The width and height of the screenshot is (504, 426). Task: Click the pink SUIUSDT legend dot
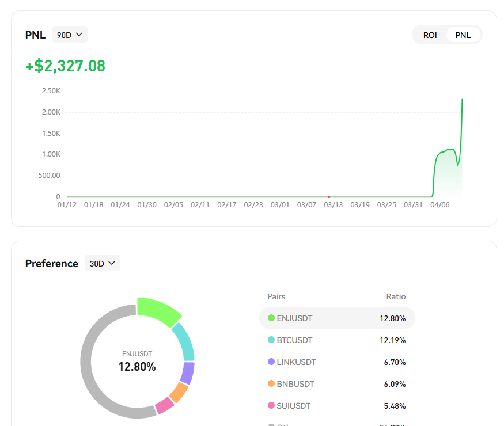[x=271, y=405]
